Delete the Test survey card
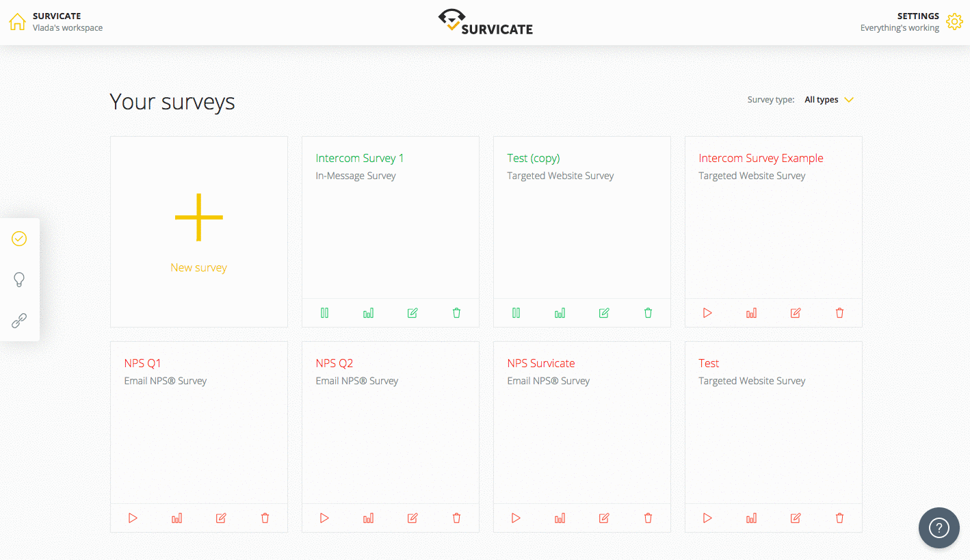This screenshot has width=970, height=560. (x=840, y=518)
